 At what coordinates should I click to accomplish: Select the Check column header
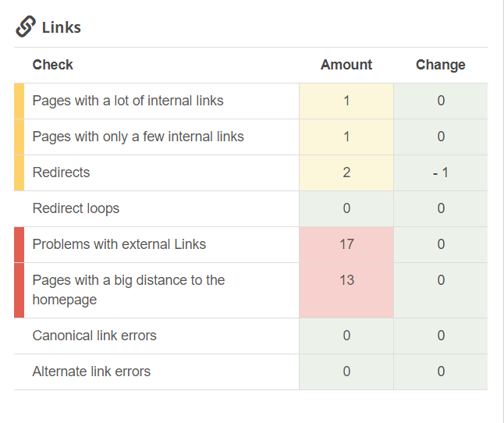pos(53,65)
